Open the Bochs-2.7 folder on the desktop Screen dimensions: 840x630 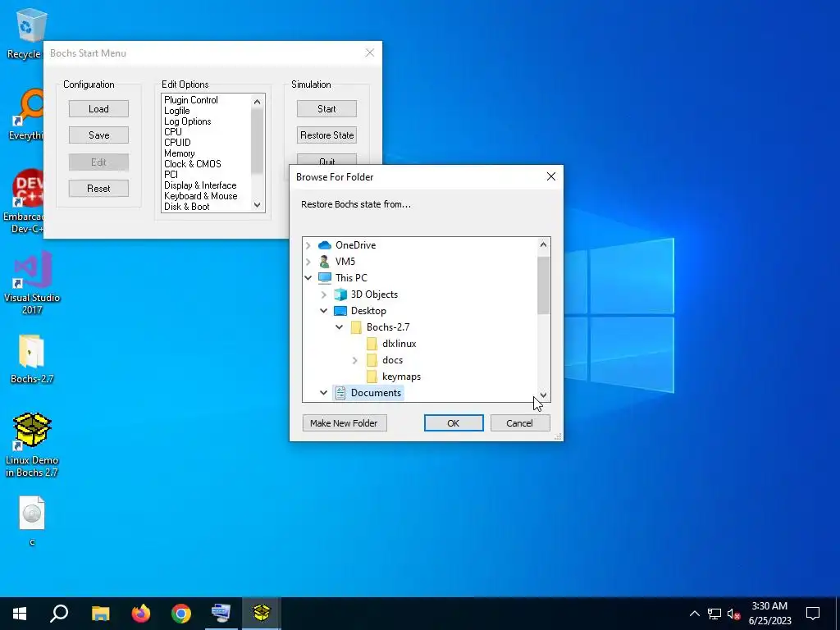[31, 351]
